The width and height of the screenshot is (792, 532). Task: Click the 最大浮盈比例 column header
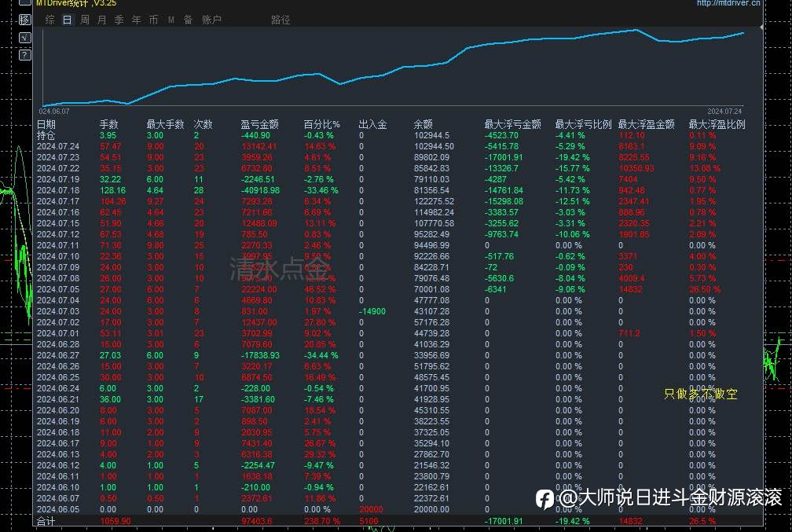[717, 124]
